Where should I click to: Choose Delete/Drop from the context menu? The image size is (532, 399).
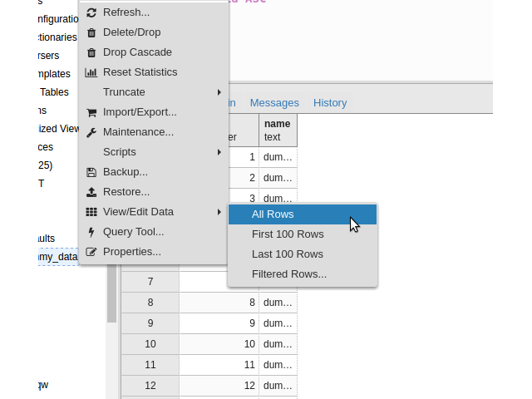(153, 32)
